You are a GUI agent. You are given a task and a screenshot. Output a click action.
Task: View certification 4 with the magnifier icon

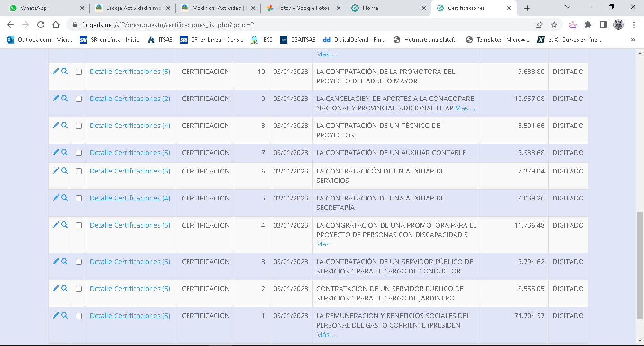(64, 225)
